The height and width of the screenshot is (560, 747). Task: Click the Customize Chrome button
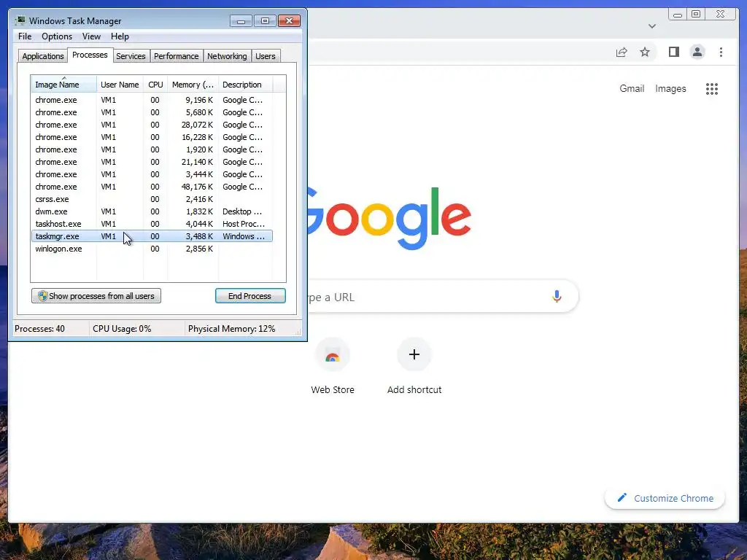point(665,498)
